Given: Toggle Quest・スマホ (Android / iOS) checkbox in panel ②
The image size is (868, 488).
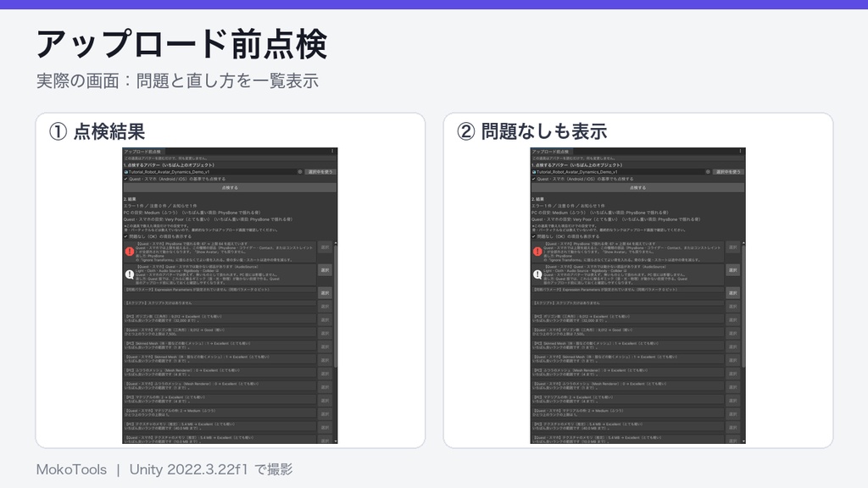Looking at the screenshot, I should click(x=534, y=179).
